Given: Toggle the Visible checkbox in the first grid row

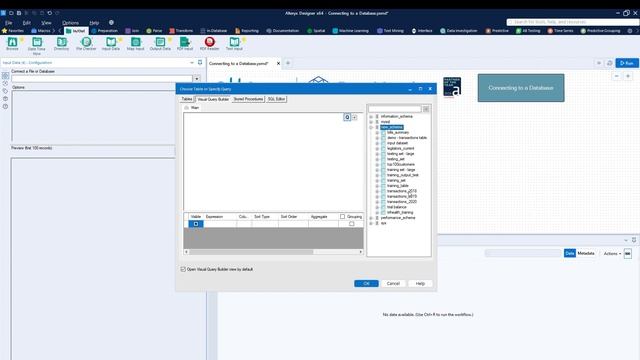Looking at the screenshot, I should (x=196, y=224).
